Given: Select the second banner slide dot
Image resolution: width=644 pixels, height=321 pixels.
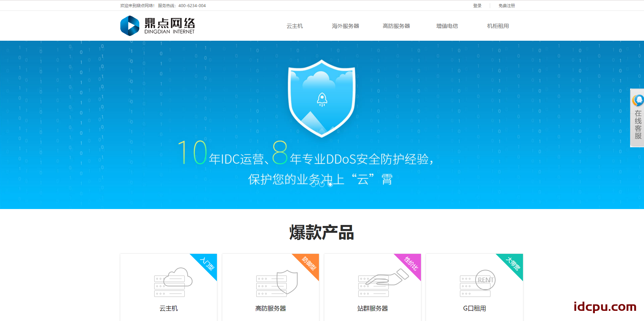Looking at the screenshot, I should click(x=322, y=185).
